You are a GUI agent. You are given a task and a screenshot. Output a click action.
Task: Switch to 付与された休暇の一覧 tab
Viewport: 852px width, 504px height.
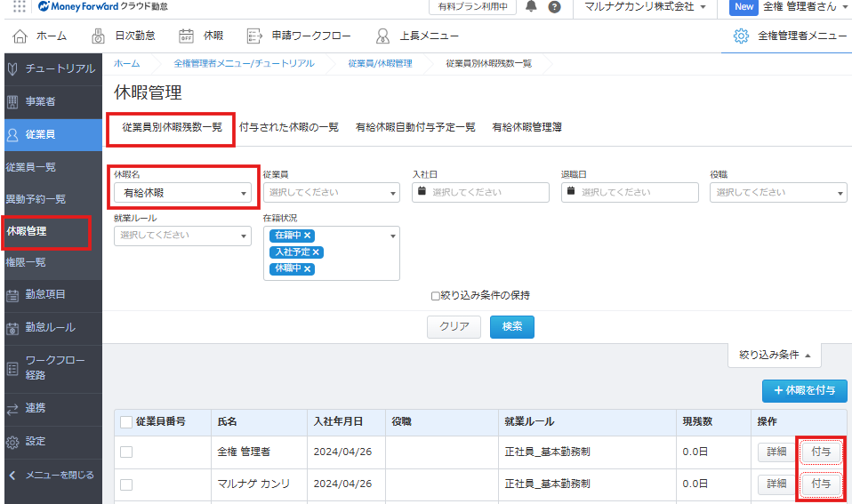click(289, 127)
